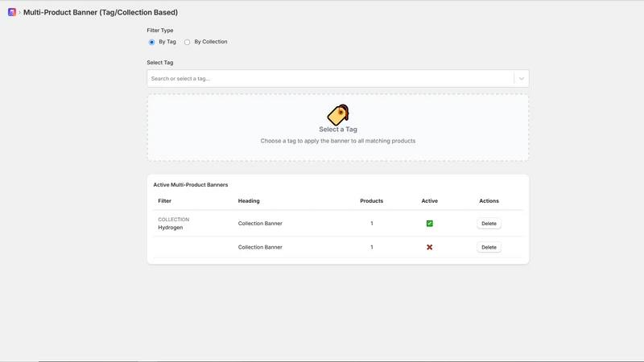Click the yellow tag icon above 'Select a Tag'
Viewport: 644px width, 362px height.
pos(338,114)
